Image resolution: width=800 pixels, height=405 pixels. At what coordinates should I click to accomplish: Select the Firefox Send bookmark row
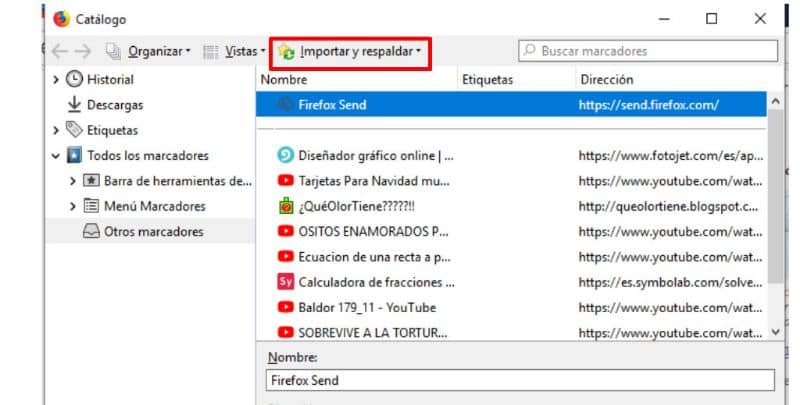pos(511,105)
